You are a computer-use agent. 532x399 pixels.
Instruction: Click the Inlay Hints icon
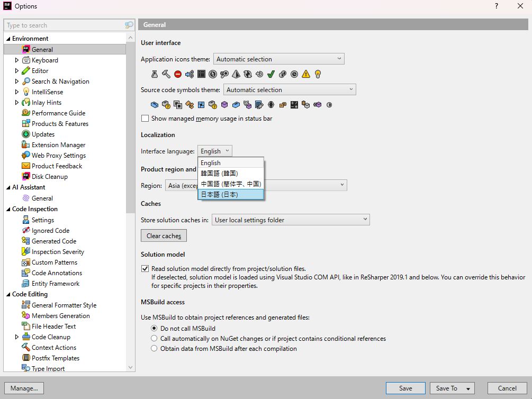(26, 102)
